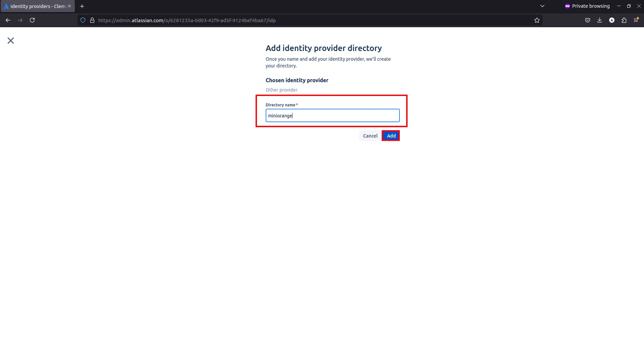The width and height of the screenshot is (644, 352).
Task: Open the Firefox account profile icon
Action: pyautogui.click(x=612, y=20)
